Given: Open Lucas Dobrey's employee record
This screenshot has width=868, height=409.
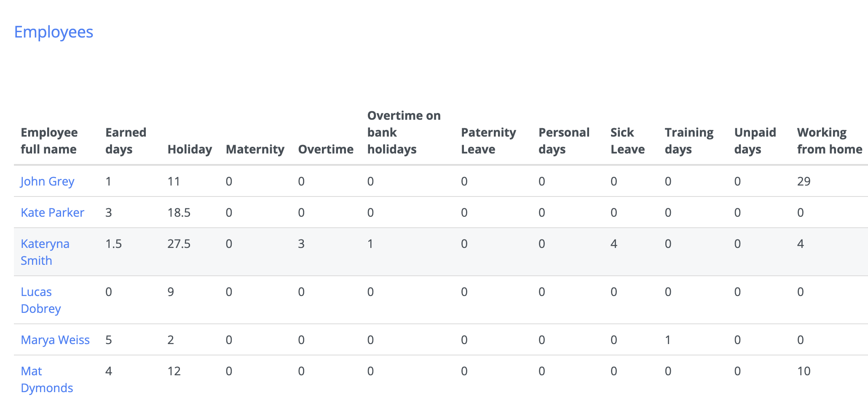Looking at the screenshot, I should (41, 300).
